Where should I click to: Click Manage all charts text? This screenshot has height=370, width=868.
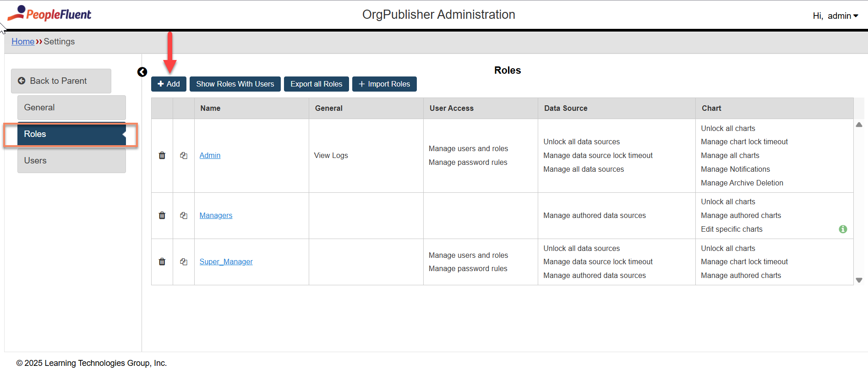[x=730, y=155]
